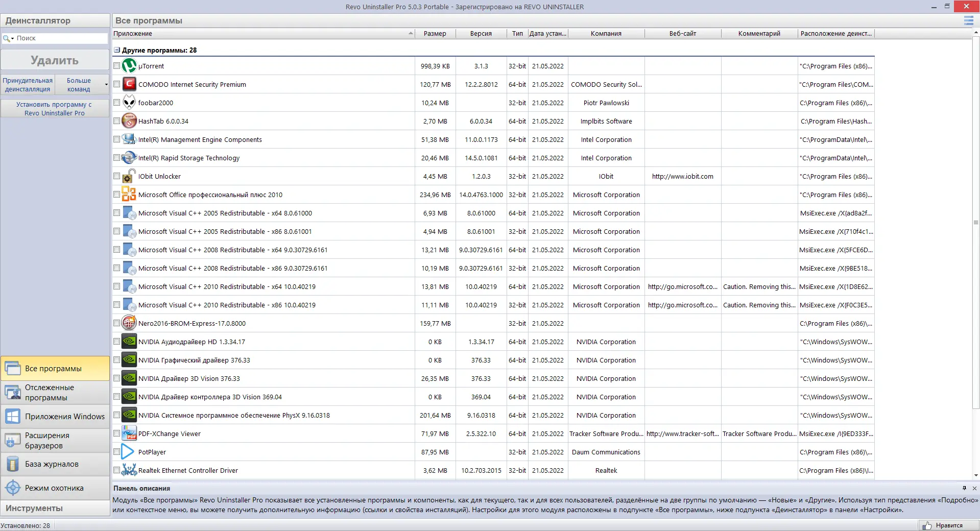980x531 pixels.
Task: Click the Intel Rapid Storage Technology icon
Action: [x=129, y=158]
